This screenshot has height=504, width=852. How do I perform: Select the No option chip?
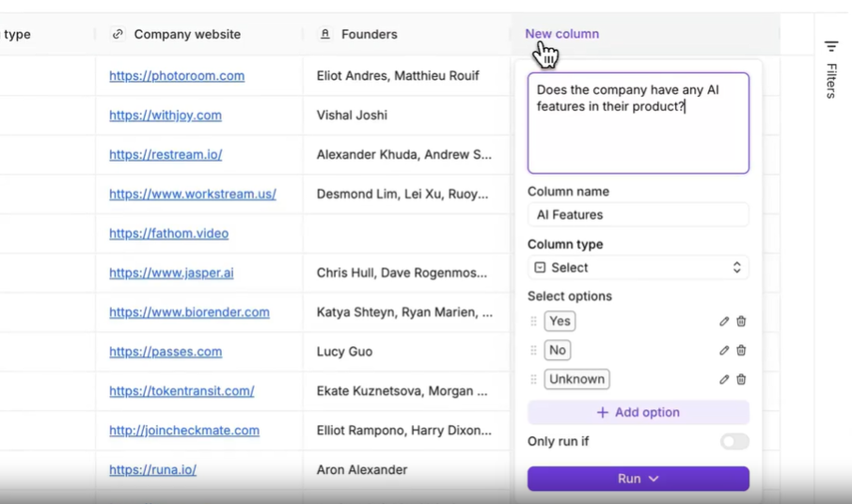pos(558,351)
